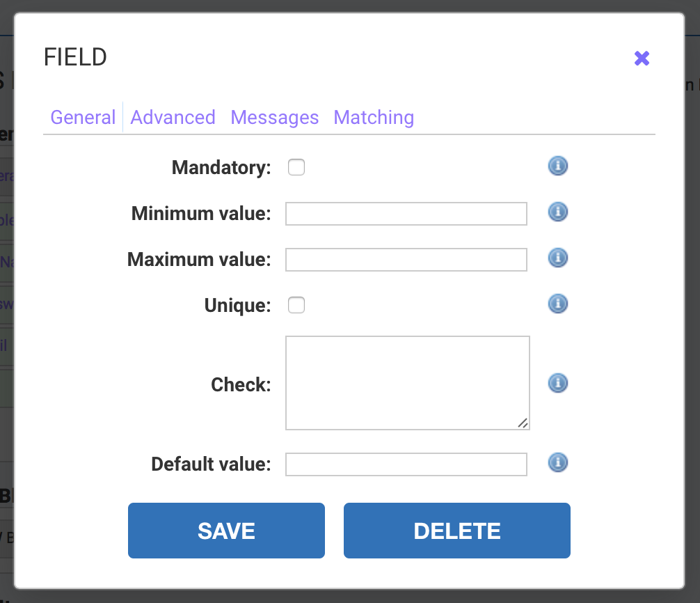The height and width of the screenshot is (603, 700).
Task: Go to the Messages tab
Action: coord(275,118)
